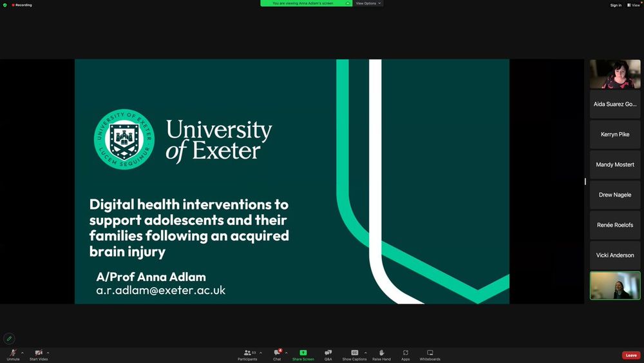Click the Sign in link
The image size is (644, 363).
click(x=616, y=5)
